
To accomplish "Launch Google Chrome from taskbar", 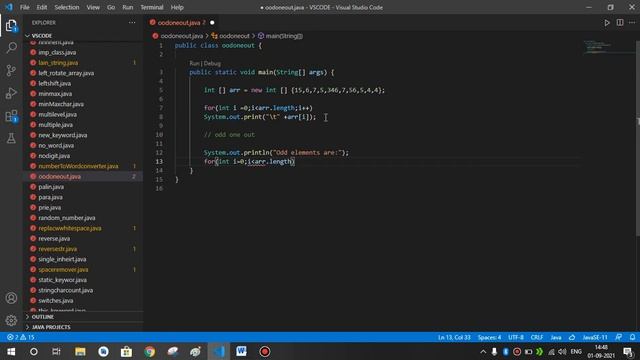I will [x=149, y=351].
